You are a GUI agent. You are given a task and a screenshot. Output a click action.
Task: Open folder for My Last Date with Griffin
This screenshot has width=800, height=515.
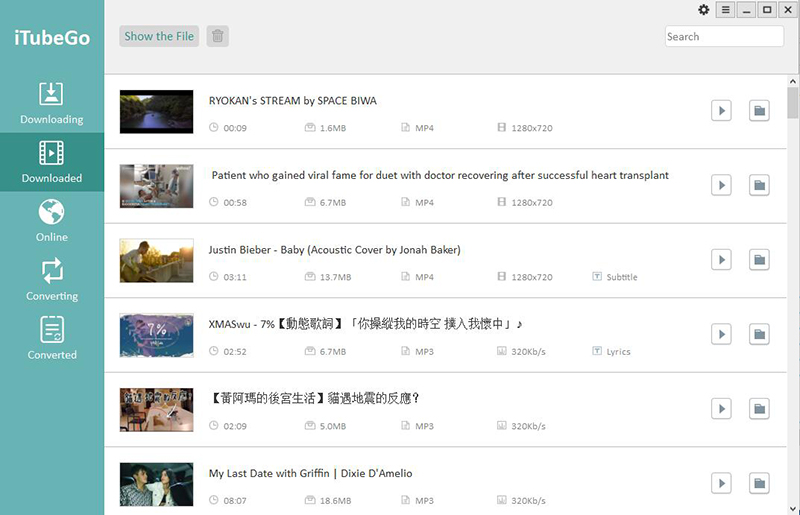(x=759, y=483)
